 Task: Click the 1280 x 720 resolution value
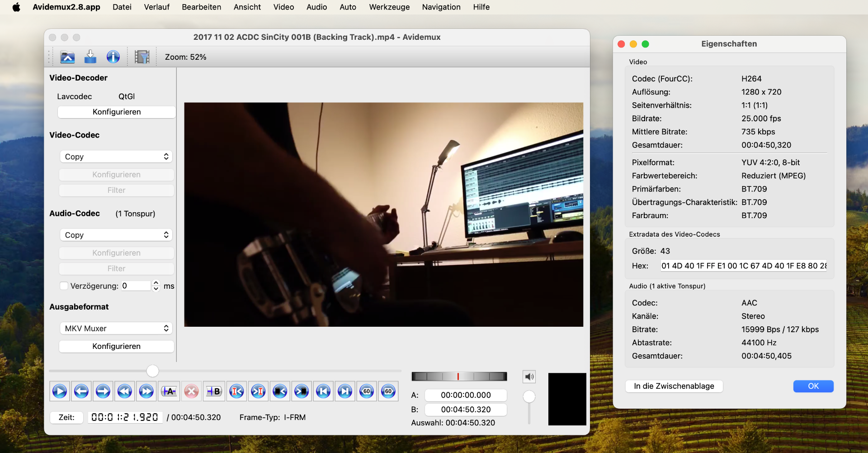761,92
